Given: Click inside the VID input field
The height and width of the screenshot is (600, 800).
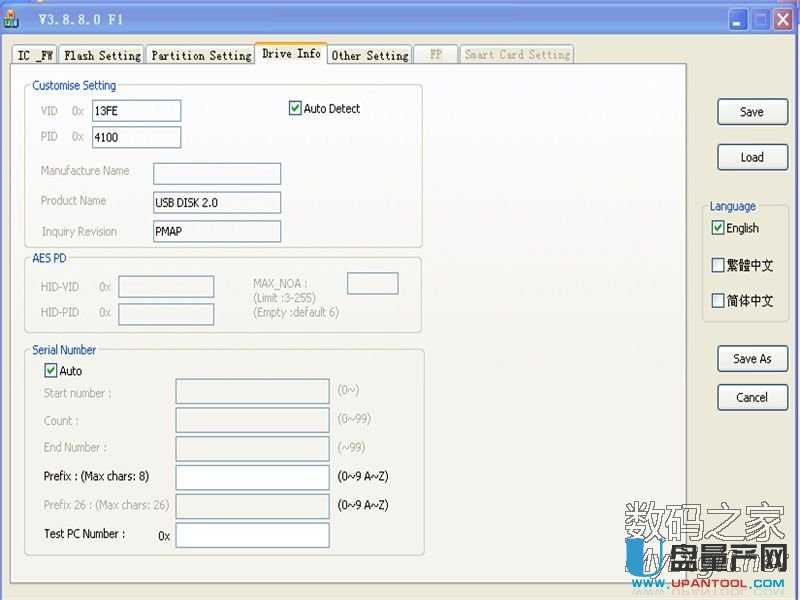Looking at the screenshot, I should (x=136, y=110).
